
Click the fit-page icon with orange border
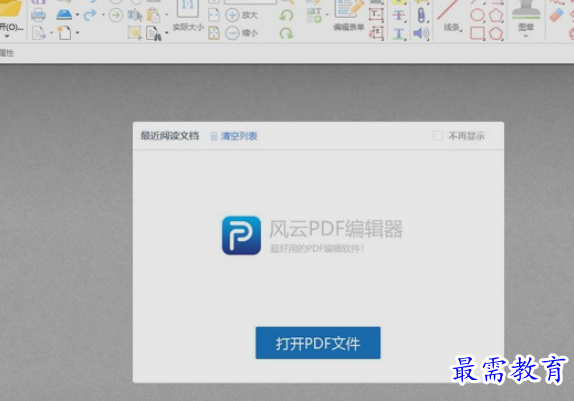tap(214, 33)
